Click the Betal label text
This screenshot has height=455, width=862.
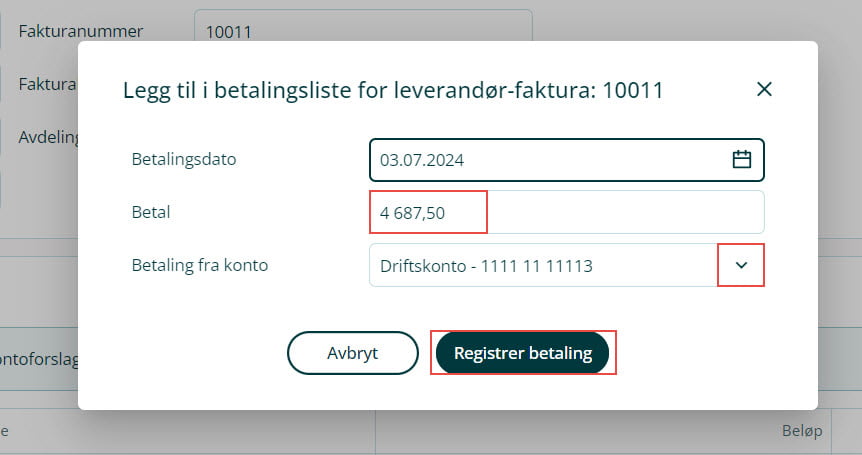151,212
